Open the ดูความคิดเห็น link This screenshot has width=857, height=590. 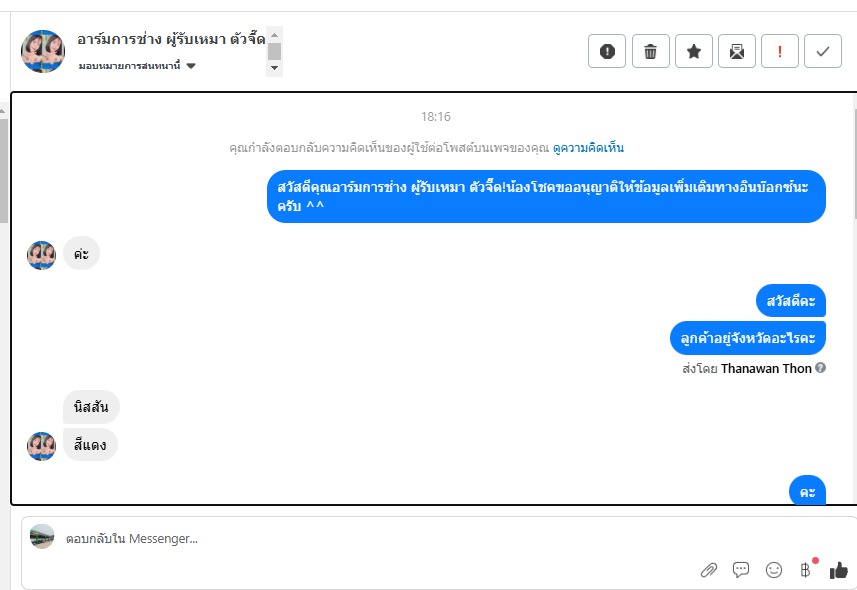(x=588, y=148)
